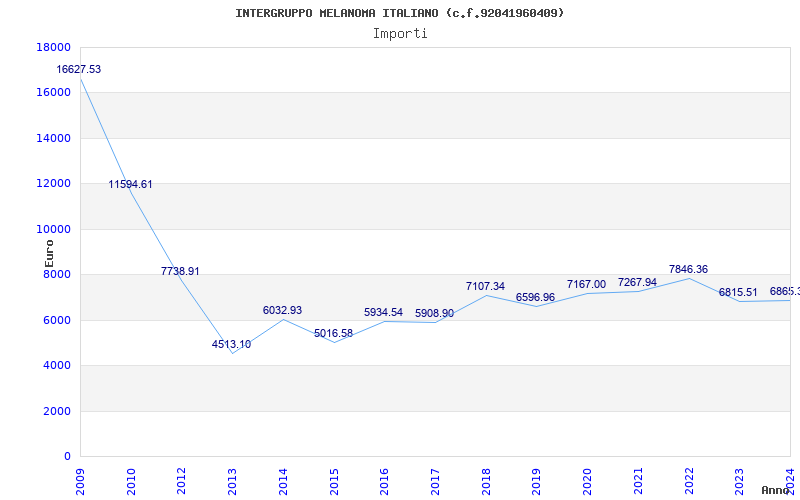The height and width of the screenshot is (500, 800).
Task: Click the 8000 y-axis tick label
Action: point(57,274)
